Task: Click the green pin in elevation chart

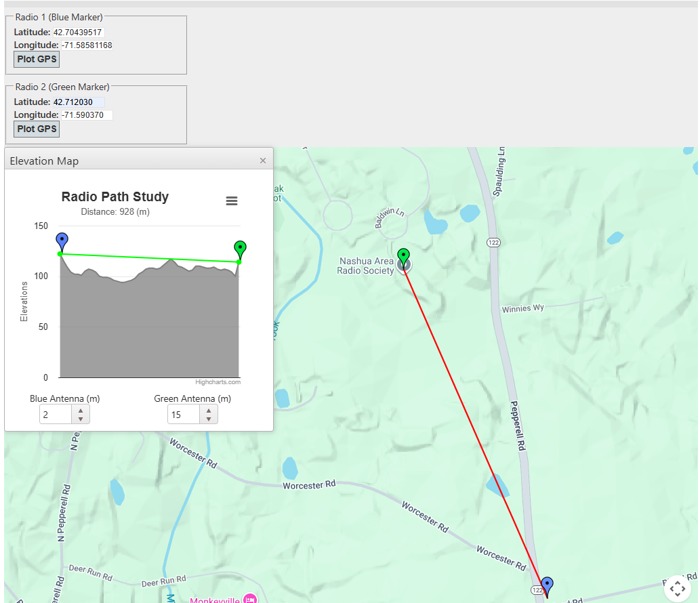Action: click(240, 248)
